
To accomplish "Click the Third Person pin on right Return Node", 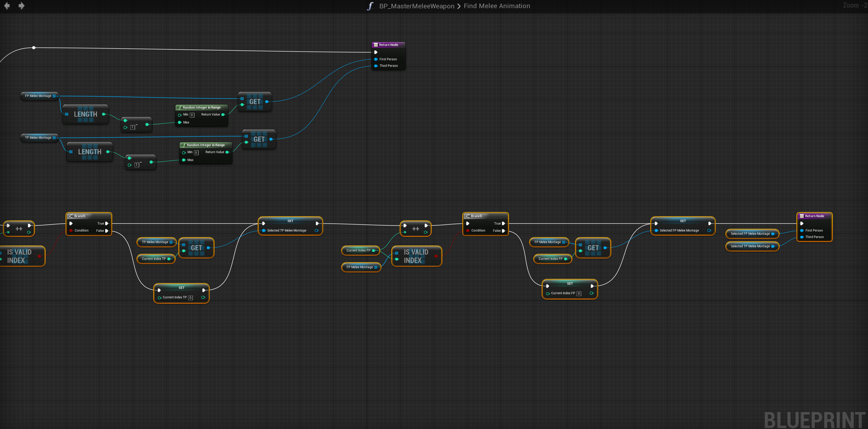I will coord(802,237).
